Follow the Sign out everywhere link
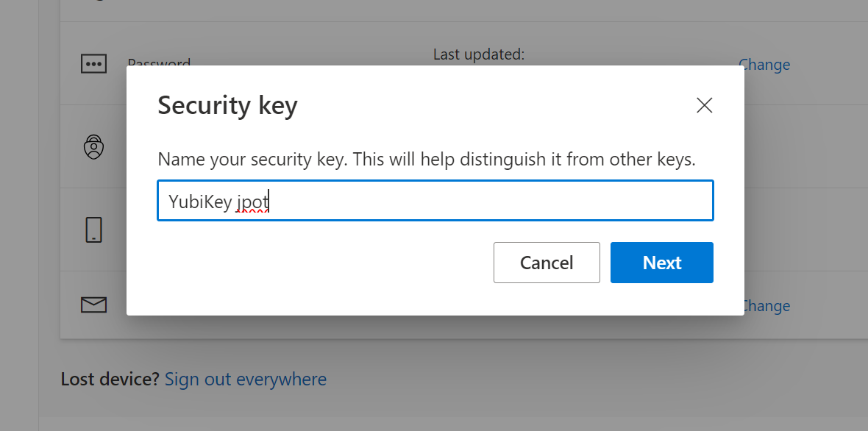The height and width of the screenshot is (431, 868). (x=246, y=379)
